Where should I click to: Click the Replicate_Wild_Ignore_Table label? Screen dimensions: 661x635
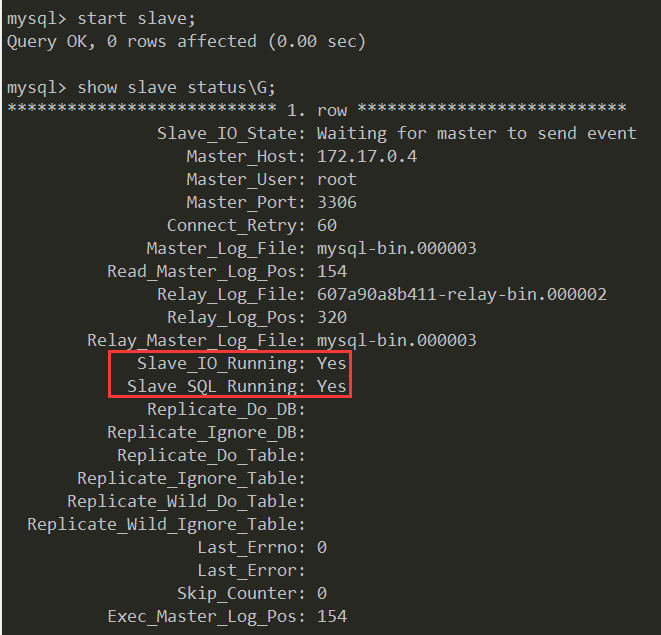coord(166,525)
